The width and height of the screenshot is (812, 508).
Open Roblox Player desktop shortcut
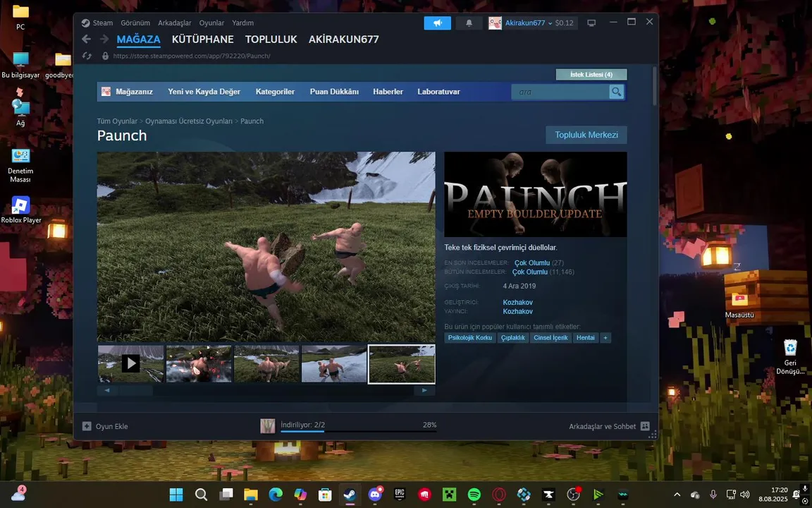[x=20, y=210]
